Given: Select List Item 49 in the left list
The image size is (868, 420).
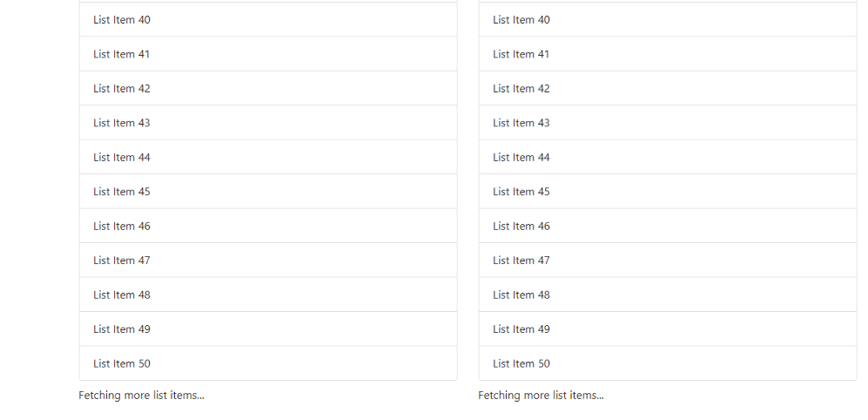Looking at the screenshot, I should [x=122, y=329].
